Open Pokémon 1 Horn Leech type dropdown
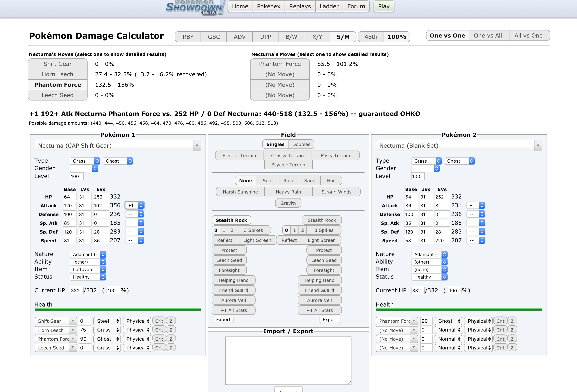 click(107, 330)
